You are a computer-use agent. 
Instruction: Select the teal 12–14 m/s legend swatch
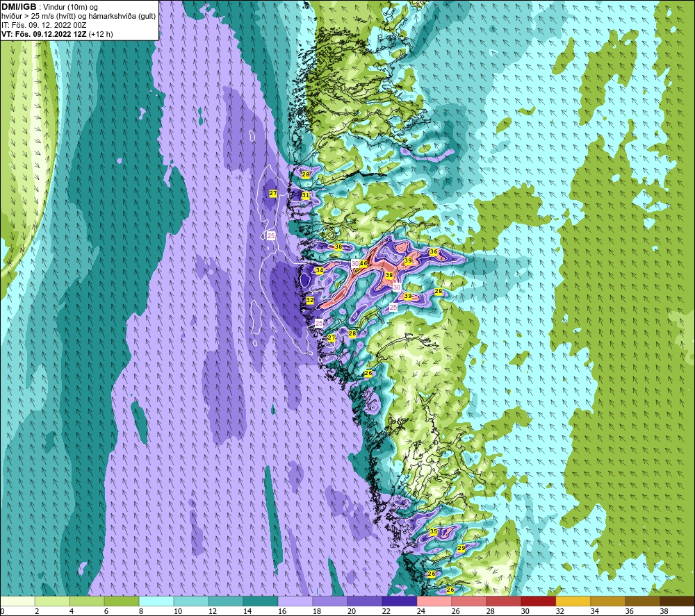point(226,601)
